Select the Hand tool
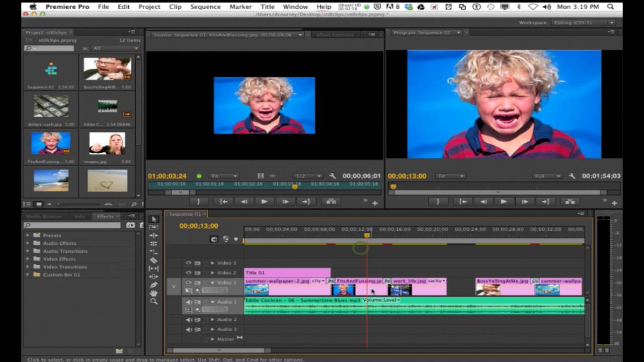 coord(154,293)
